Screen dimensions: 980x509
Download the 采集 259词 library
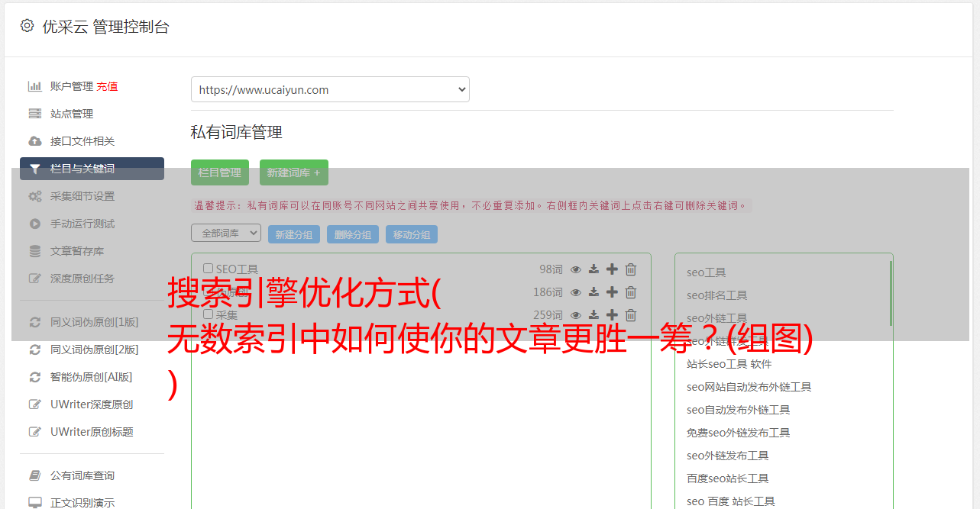tap(593, 315)
